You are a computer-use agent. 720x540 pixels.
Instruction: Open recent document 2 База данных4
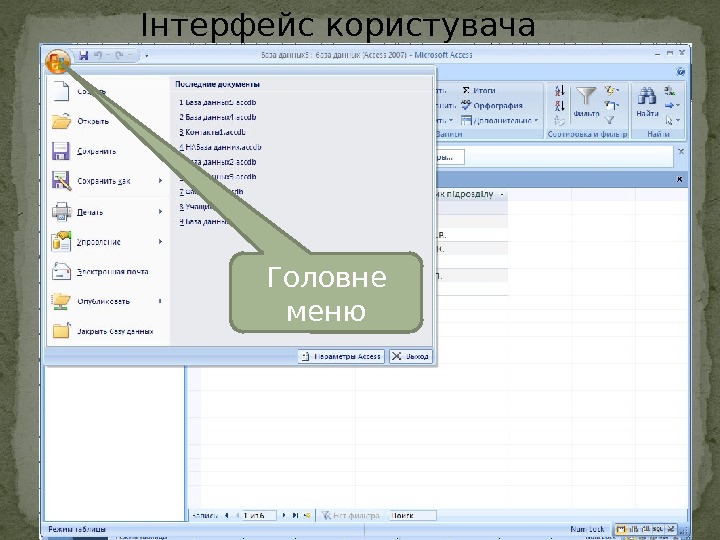218,117
